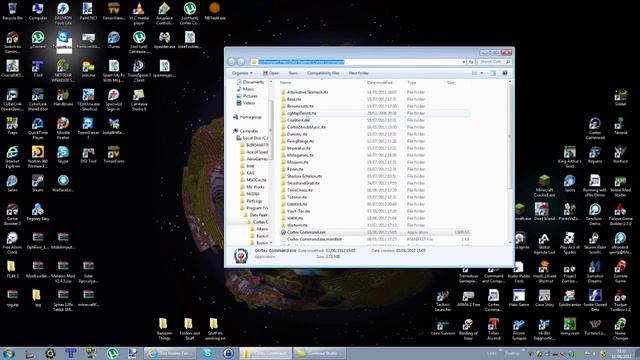Open DAEMON Tools Lite desktop shortcut
This screenshot has width=640, height=360.
(63, 13)
